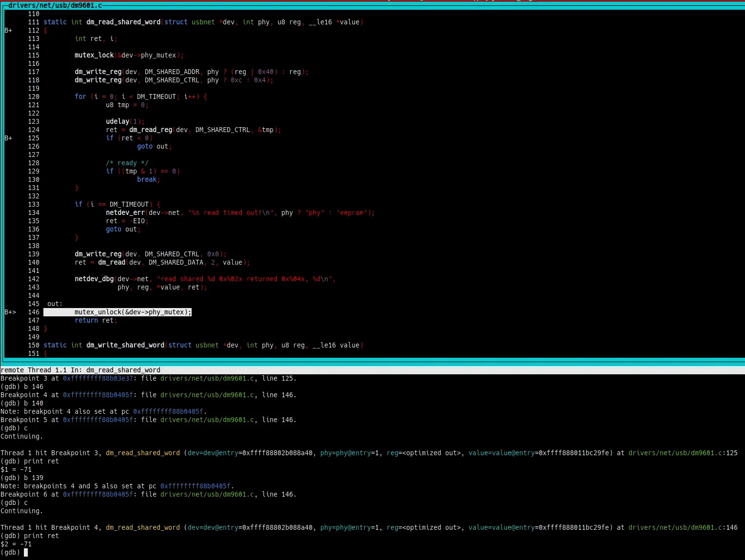This screenshot has width=745, height=560.
Task: Click the final (gdb) prompt input cursor
Action: tap(26, 552)
